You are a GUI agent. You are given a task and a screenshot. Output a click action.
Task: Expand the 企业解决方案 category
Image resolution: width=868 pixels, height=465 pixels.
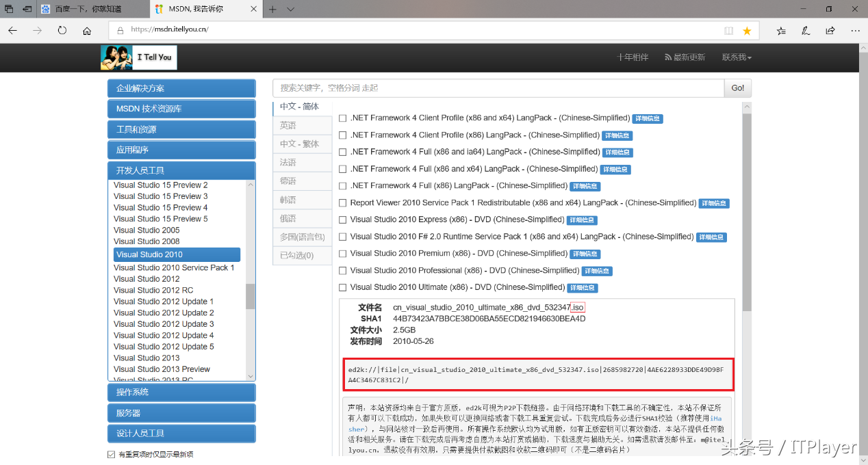[x=181, y=88]
